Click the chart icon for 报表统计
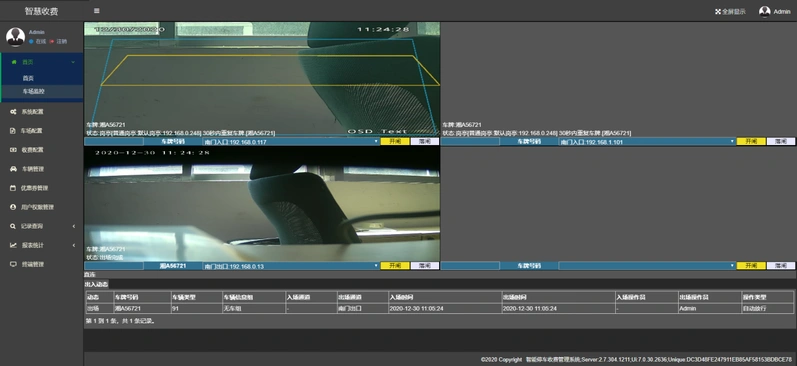 pos(13,245)
